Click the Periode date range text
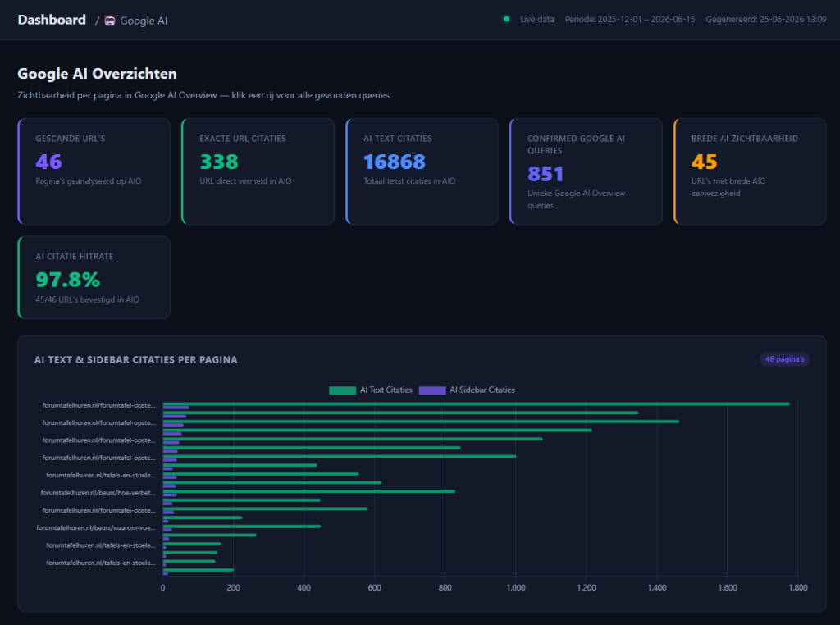 tap(630, 20)
